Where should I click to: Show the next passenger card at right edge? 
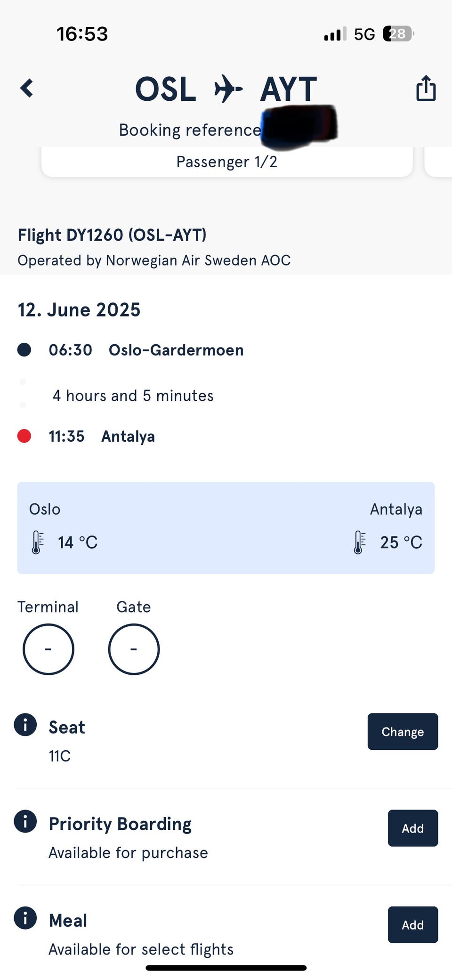click(438, 162)
